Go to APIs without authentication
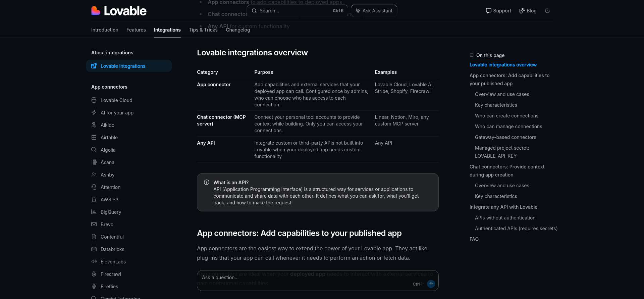644x299 pixels. 505,218
